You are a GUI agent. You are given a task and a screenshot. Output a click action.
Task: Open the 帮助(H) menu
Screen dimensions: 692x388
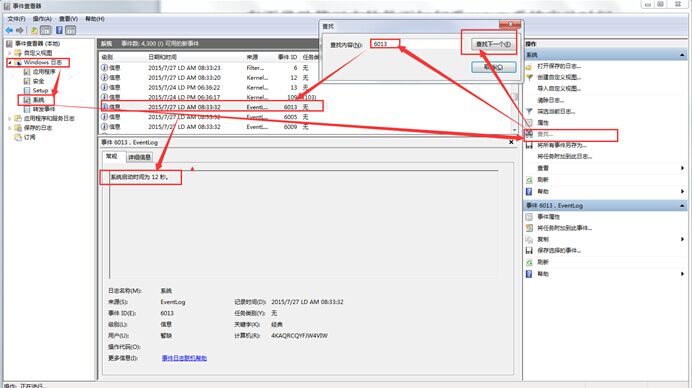click(94, 19)
